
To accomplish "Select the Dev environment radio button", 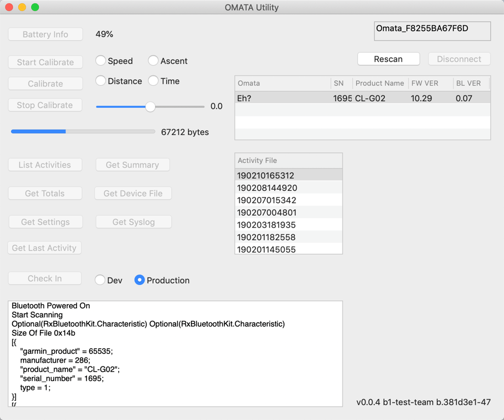I will click(x=100, y=280).
